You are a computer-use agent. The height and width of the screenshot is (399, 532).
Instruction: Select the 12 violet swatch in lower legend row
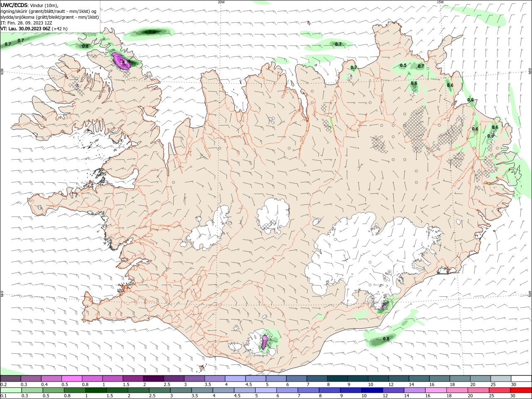coord(393,390)
